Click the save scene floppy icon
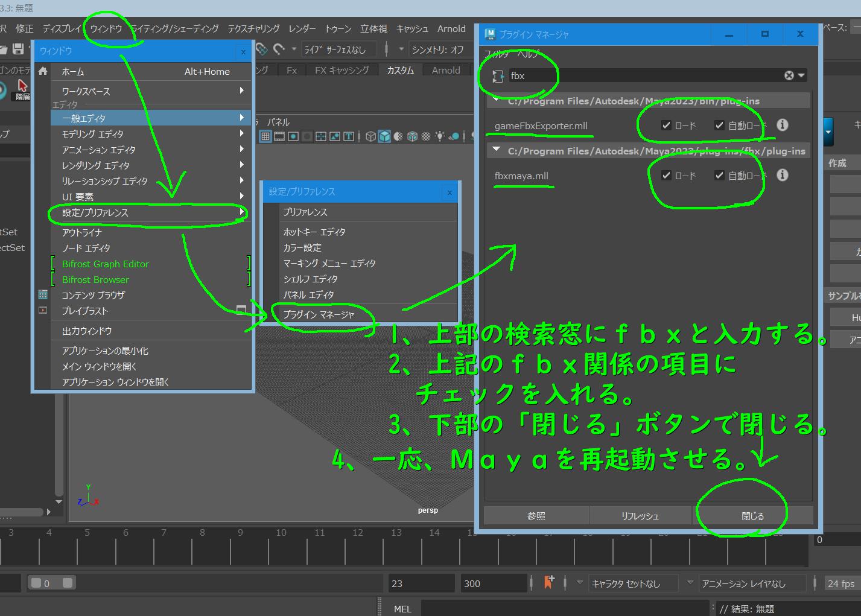 (x=18, y=49)
